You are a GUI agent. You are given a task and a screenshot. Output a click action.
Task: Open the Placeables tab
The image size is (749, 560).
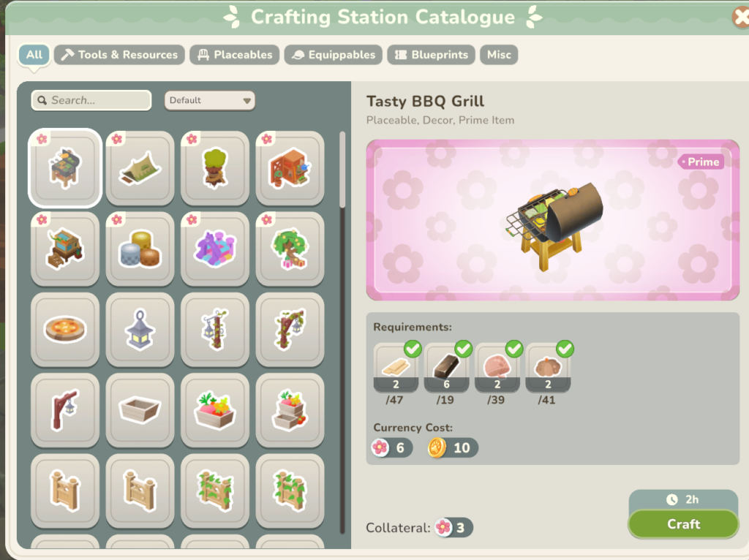click(x=235, y=55)
